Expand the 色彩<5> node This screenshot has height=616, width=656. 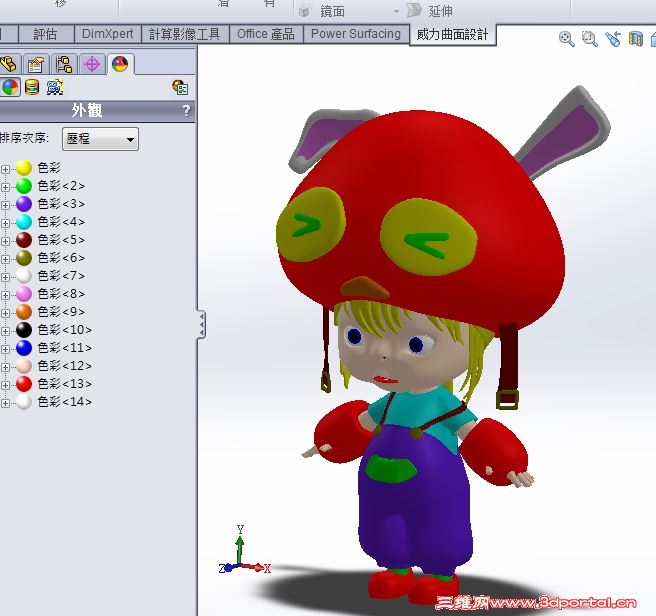[5, 241]
